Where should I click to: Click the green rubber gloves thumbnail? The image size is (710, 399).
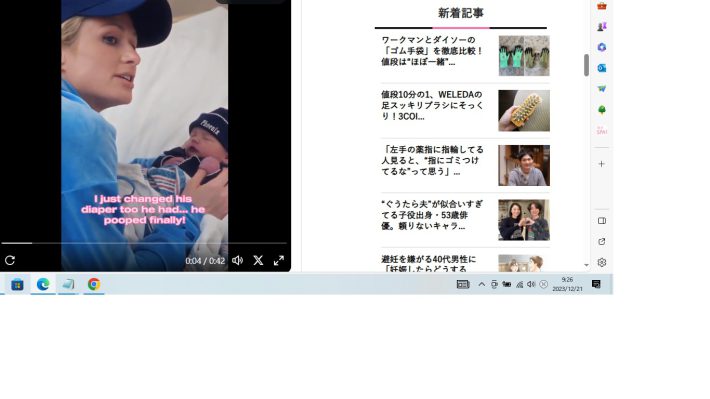click(x=524, y=56)
